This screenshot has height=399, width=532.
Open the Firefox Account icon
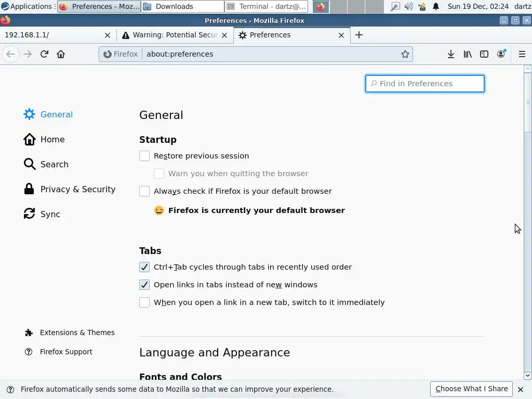click(x=501, y=54)
